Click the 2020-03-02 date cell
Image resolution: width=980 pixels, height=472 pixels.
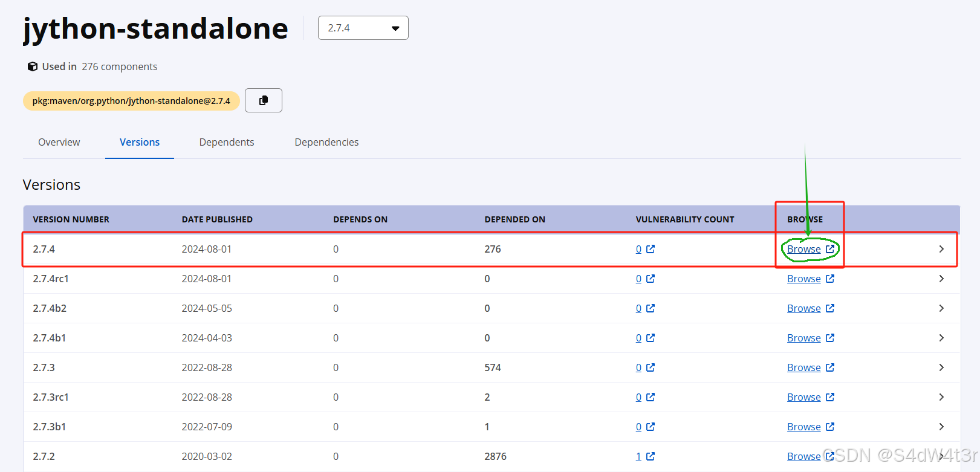coord(207,456)
